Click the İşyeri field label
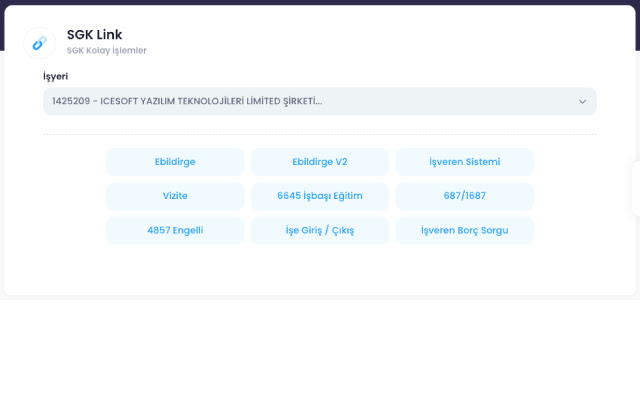The width and height of the screenshot is (640, 400). point(55,76)
